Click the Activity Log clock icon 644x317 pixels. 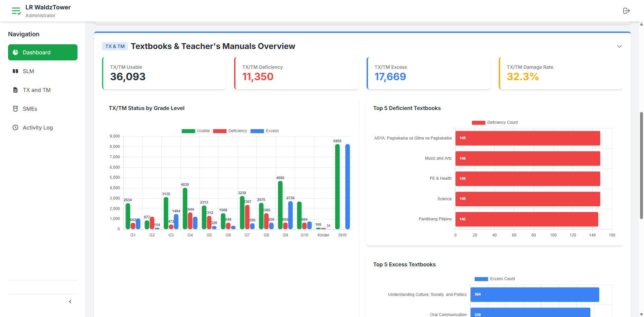[x=15, y=127]
